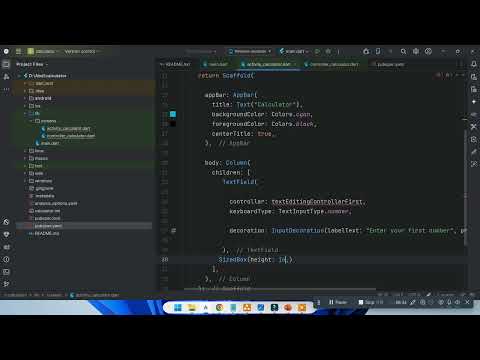Viewport: 480px width, 360px height.
Task: Click the Run button in the toolbar
Action: pos(317,51)
